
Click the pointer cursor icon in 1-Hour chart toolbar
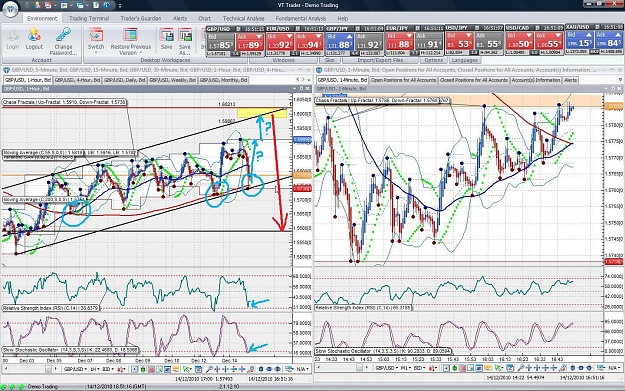point(186,369)
